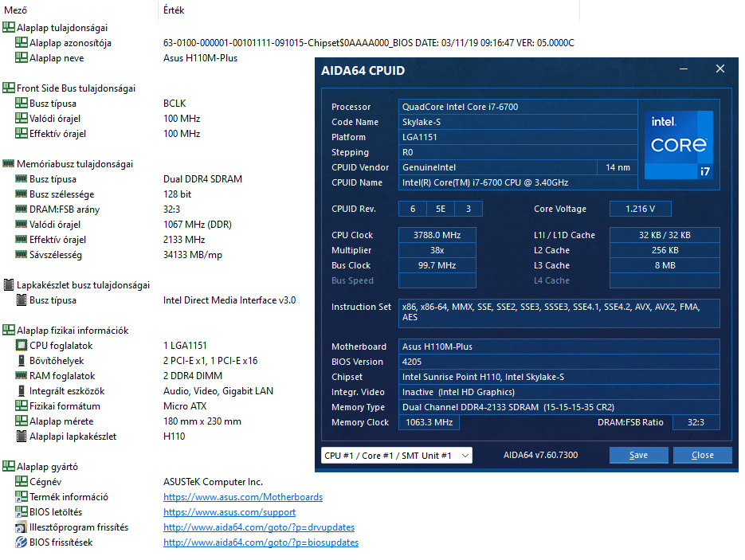Image resolution: width=745 pixels, height=560 pixels.
Task: Click the Core Voltage value 1.216 V
Action: click(x=640, y=209)
